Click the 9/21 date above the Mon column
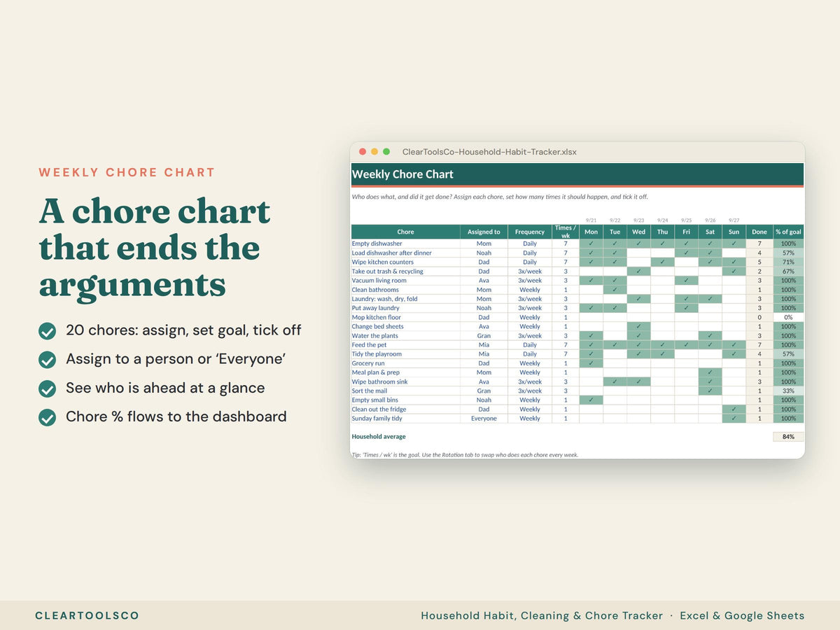Image resolution: width=840 pixels, height=630 pixels. [x=591, y=220]
